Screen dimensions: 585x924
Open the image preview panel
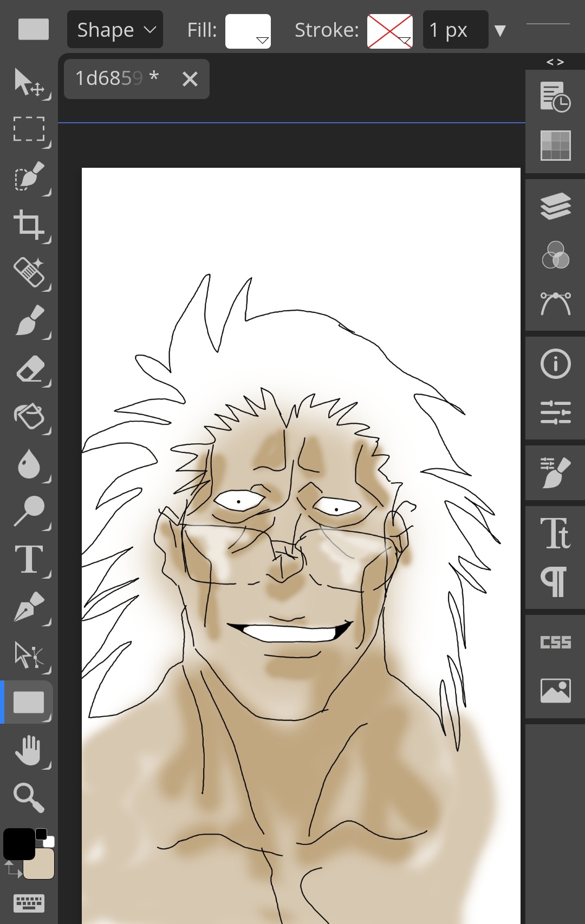556,691
